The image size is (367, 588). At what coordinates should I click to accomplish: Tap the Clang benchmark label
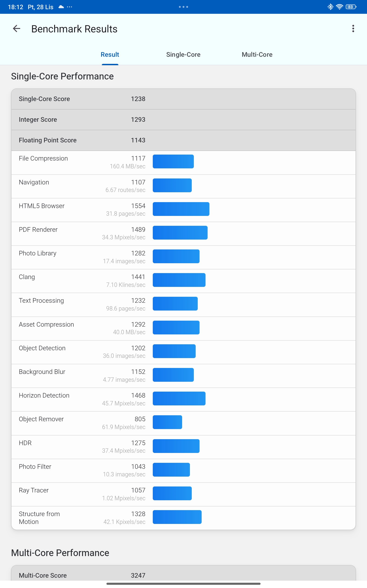coord(27,277)
